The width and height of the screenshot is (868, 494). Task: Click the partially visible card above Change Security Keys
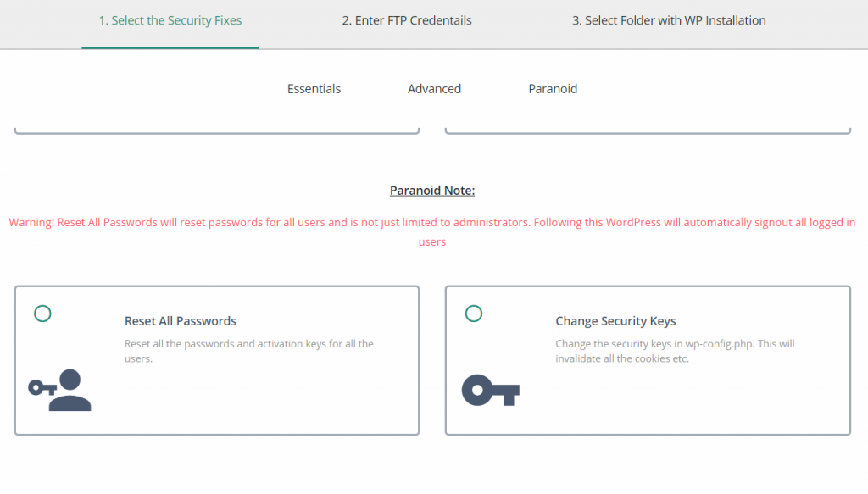648,130
